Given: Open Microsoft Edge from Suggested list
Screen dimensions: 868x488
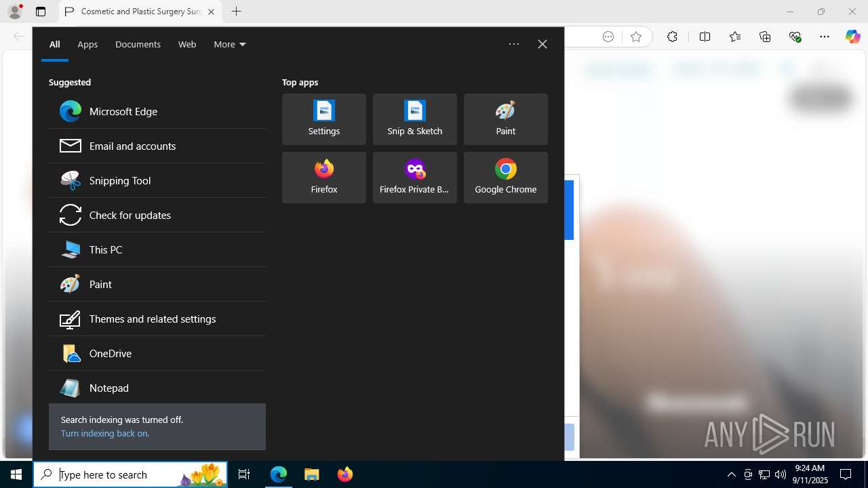Looking at the screenshot, I should click(157, 111).
